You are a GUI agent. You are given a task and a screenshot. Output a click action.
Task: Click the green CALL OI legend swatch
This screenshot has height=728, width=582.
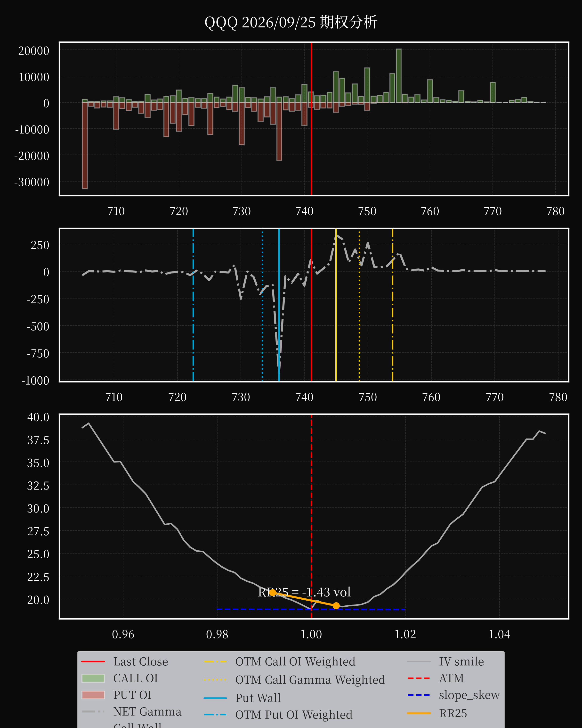(x=93, y=678)
